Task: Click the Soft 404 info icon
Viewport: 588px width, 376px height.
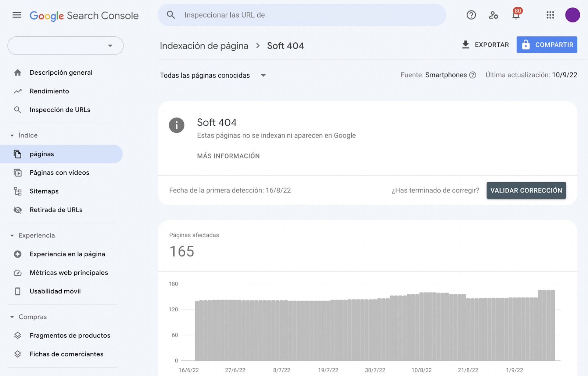Action: [176, 125]
